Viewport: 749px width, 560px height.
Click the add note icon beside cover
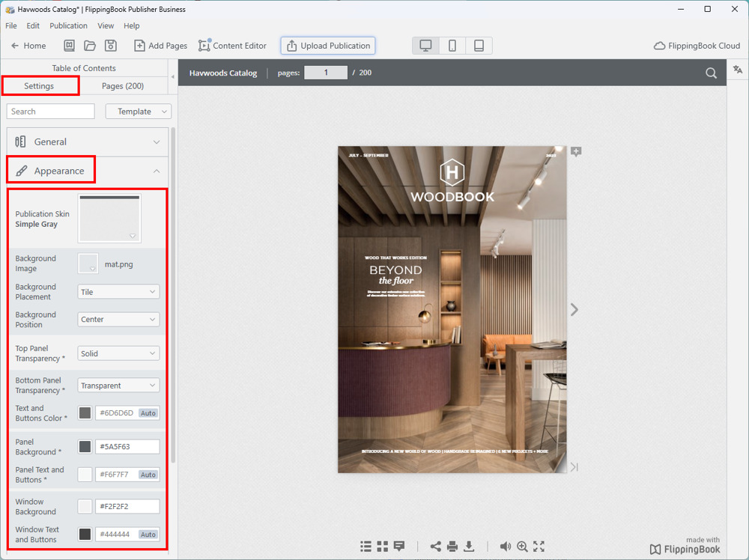[x=576, y=152]
